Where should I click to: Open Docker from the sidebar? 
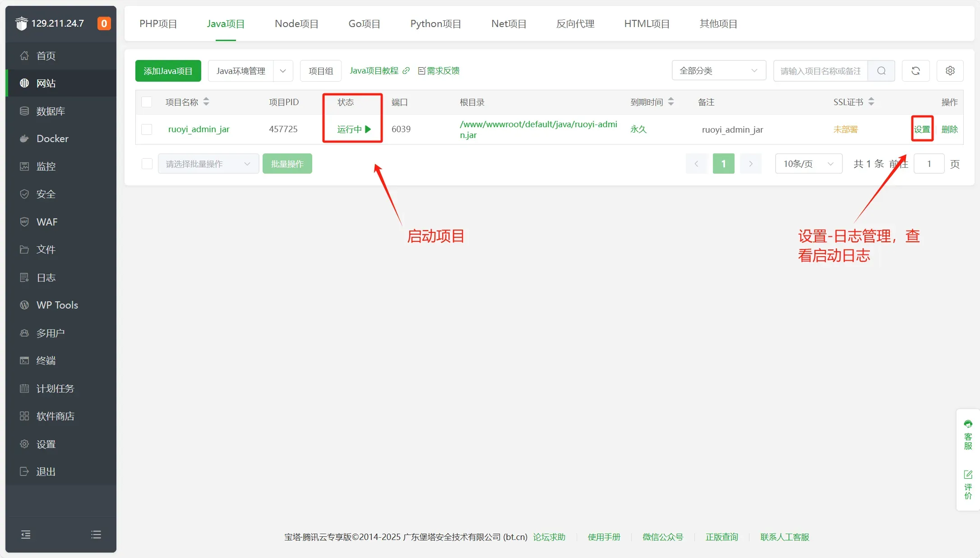coord(52,138)
